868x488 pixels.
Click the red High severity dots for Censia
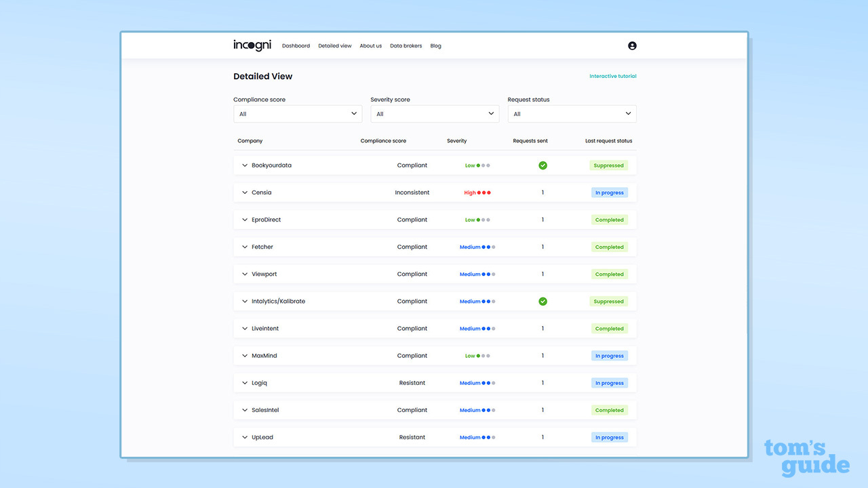tap(484, 192)
